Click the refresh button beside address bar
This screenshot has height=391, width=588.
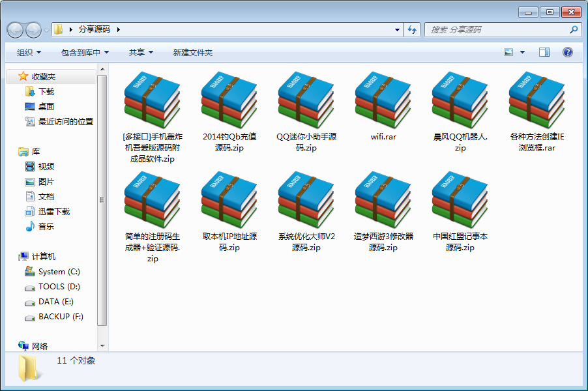412,29
